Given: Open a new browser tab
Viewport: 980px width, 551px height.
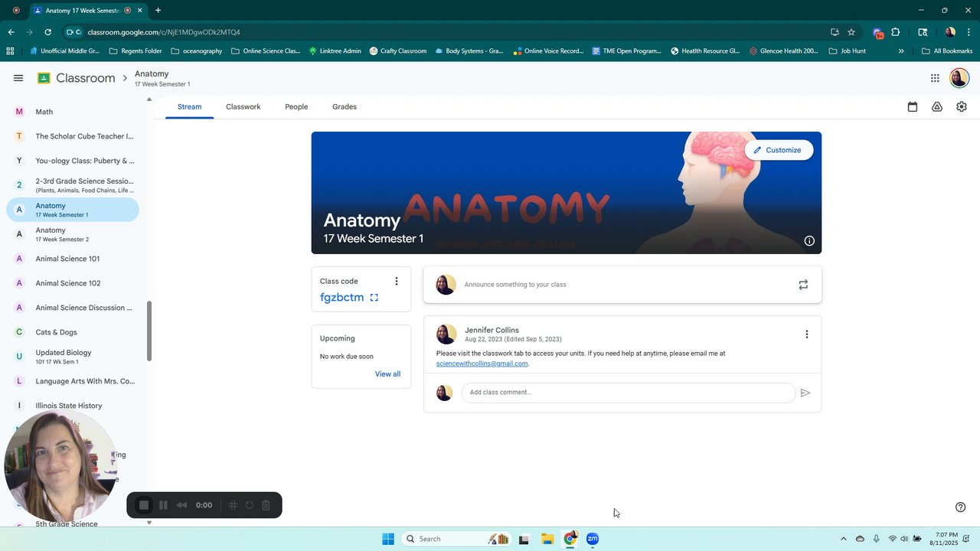Looking at the screenshot, I should pos(158,11).
